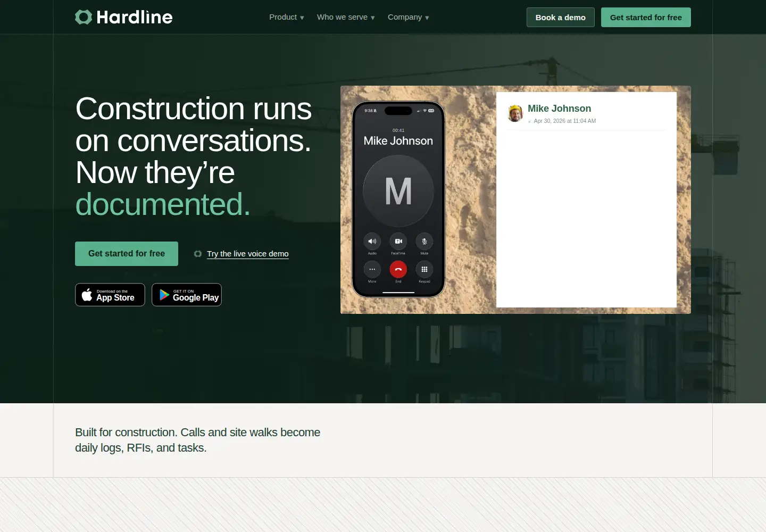The width and height of the screenshot is (766, 532).
Task: Click the Mike Johnson name in card
Action: [559, 109]
